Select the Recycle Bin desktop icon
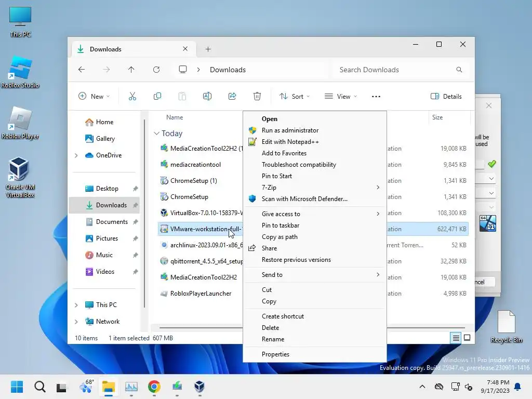The width and height of the screenshot is (532, 399). click(506, 326)
